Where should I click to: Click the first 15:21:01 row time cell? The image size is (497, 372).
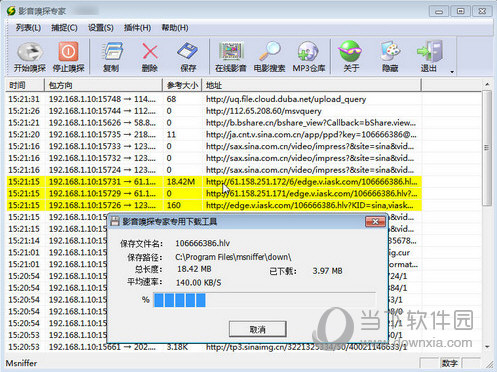coord(24,252)
